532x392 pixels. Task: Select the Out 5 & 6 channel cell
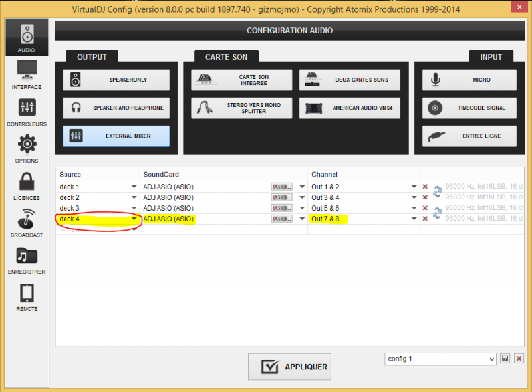click(x=325, y=208)
